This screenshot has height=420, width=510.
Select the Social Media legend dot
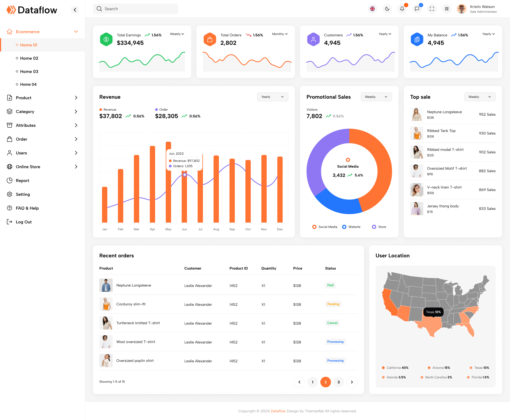click(x=314, y=227)
